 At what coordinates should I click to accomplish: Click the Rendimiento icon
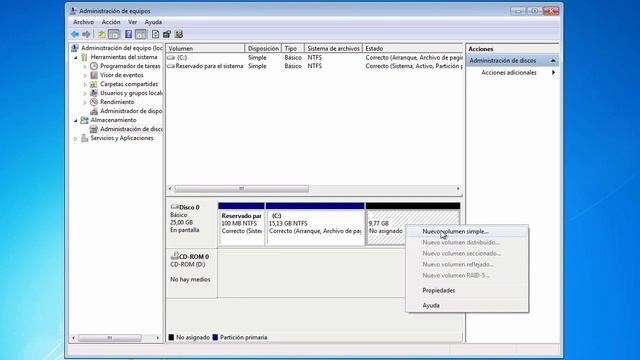(x=94, y=102)
